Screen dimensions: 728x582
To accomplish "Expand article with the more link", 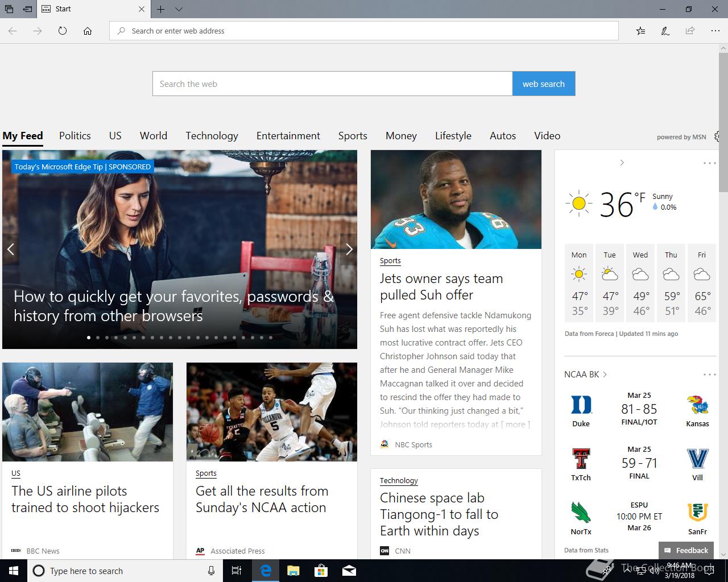I will click(x=515, y=425).
